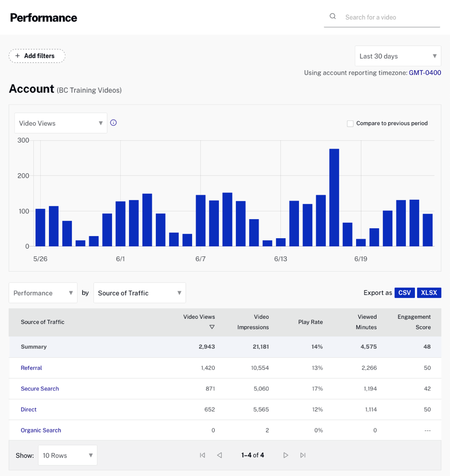Enable the Compare to previous period checkbox

pos(350,123)
